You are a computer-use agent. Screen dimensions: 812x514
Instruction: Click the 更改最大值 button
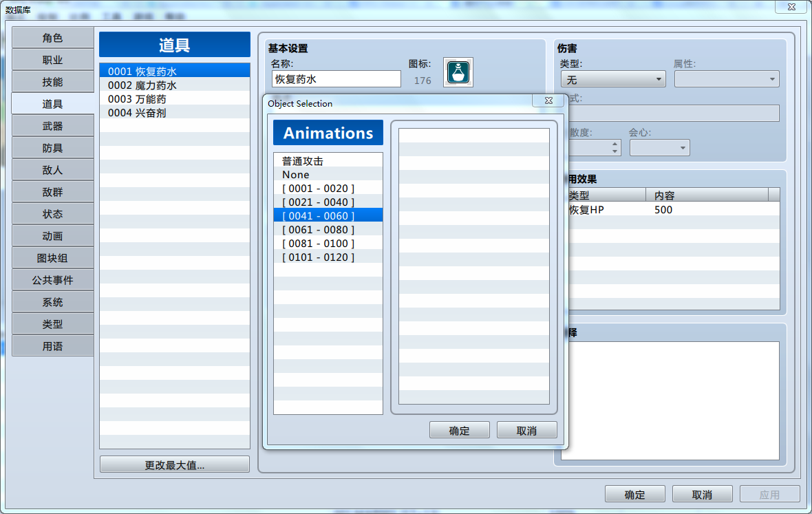[x=175, y=464]
